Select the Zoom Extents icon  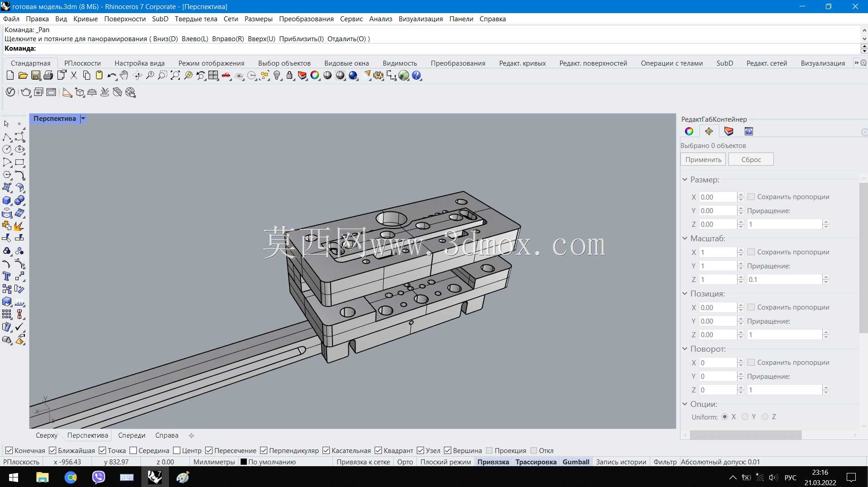point(175,76)
